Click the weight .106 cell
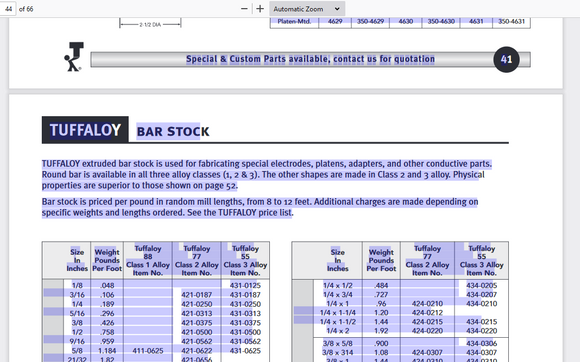 pyautogui.click(x=107, y=295)
